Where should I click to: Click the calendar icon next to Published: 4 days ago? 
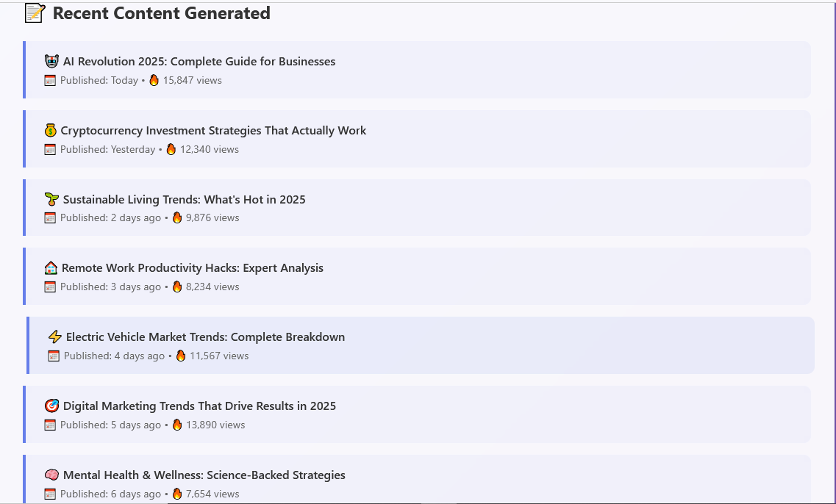(54, 356)
